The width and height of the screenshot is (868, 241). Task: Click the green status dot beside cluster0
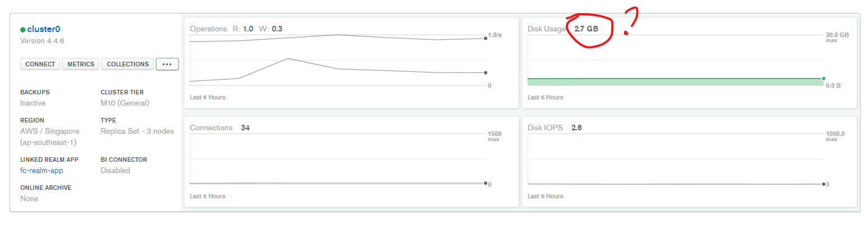coord(23,30)
